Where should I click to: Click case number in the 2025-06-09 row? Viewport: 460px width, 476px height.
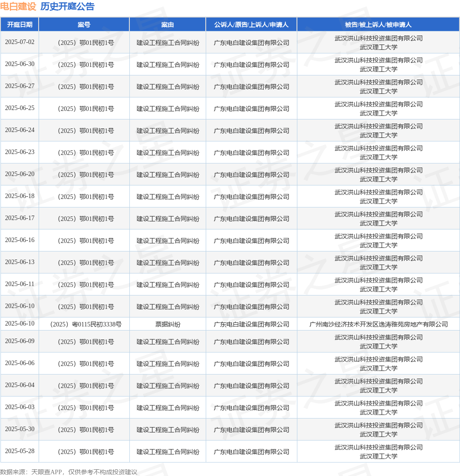[x=85, y=342]
